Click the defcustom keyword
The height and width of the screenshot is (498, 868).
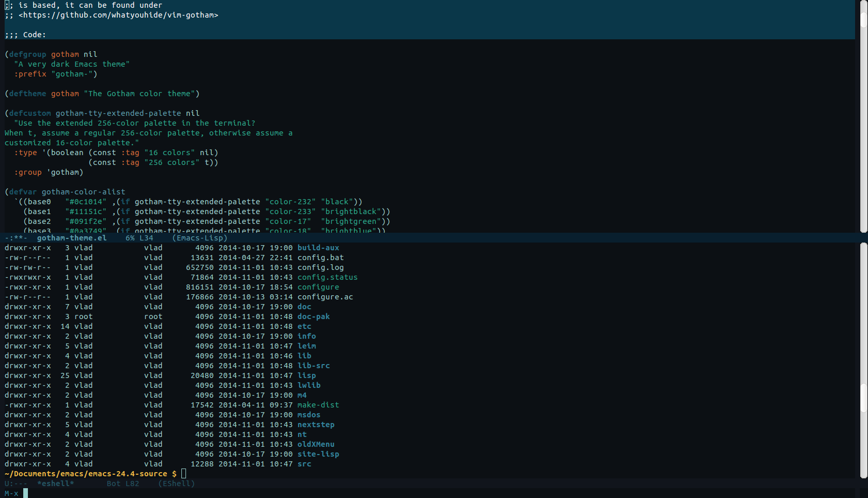point(30,113)
